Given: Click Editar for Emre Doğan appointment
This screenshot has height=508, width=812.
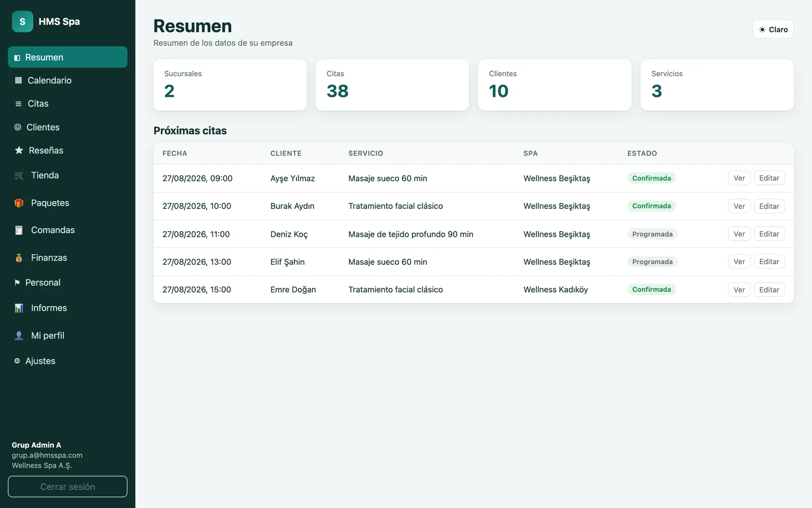Looking at the screenshot, I should point(769,290).
